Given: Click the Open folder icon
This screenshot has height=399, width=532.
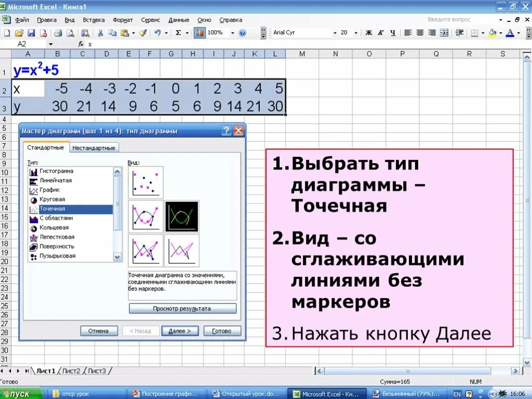Looking at the screenshot, I should pyautogui.click(x=19, y=33).
